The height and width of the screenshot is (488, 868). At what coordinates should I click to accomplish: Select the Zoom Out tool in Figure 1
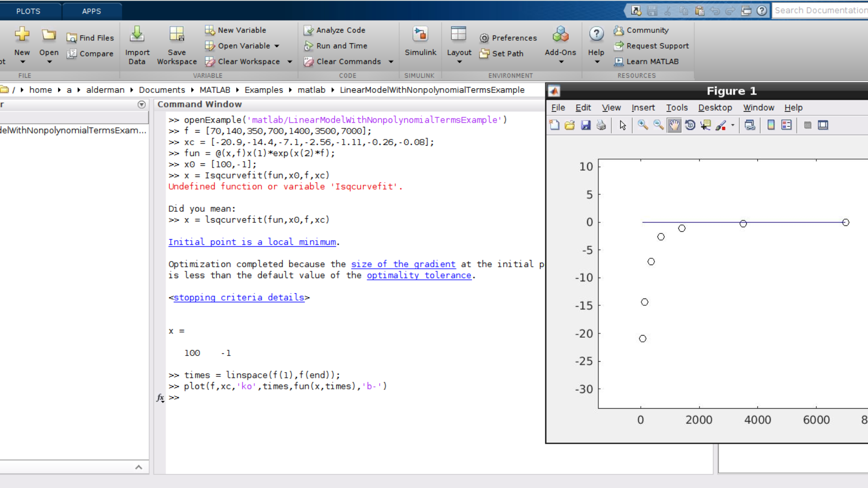click(x=658, y=125)
